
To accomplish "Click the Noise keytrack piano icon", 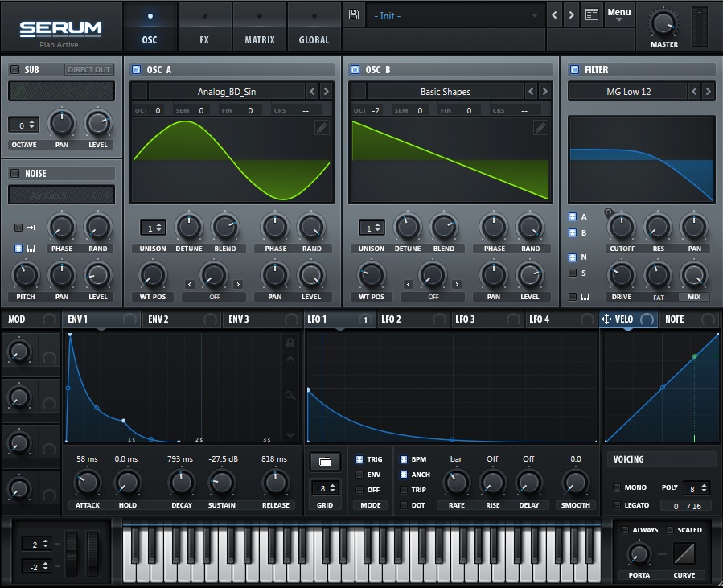I will tap(31, 249).
